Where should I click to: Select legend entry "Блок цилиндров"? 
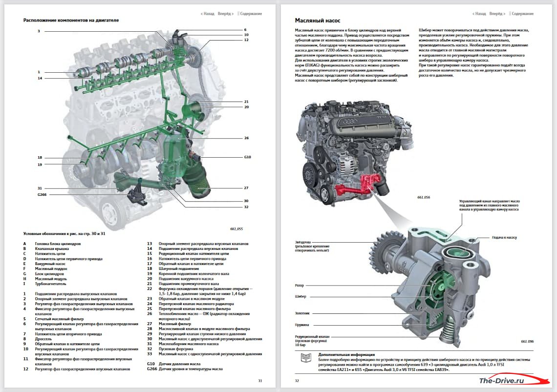pyautogui.click(x=49, y=274)
